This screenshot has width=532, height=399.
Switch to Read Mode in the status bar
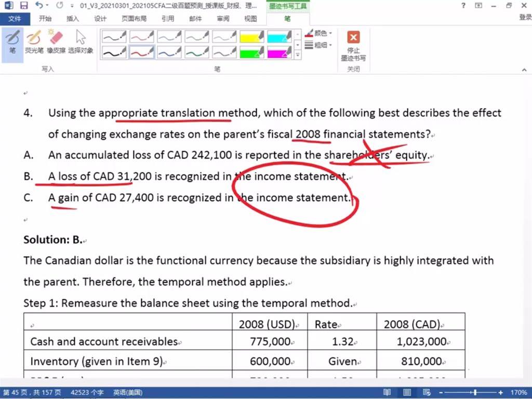point(387,393)
